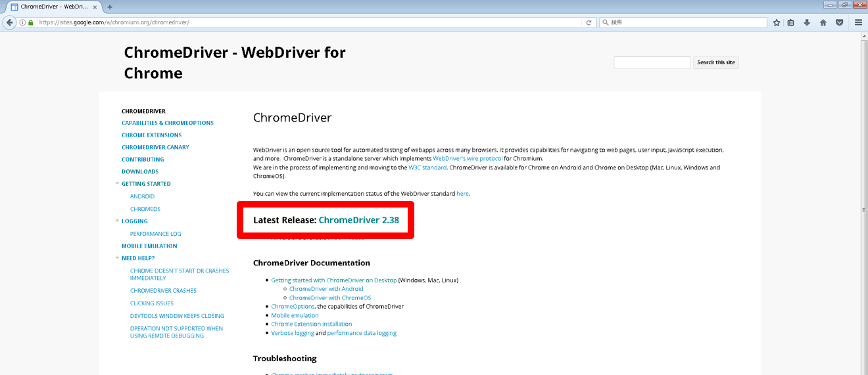Open CHROMEDRIVER CRASHES sidebar link
The width and height of the screenshot is (868, 375).
click(x=163, y=291)
